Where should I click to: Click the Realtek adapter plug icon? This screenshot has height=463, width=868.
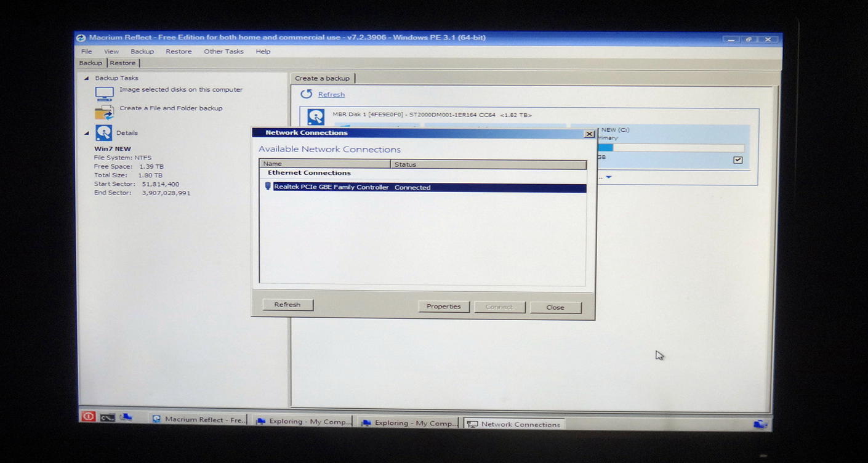(267, 187)
